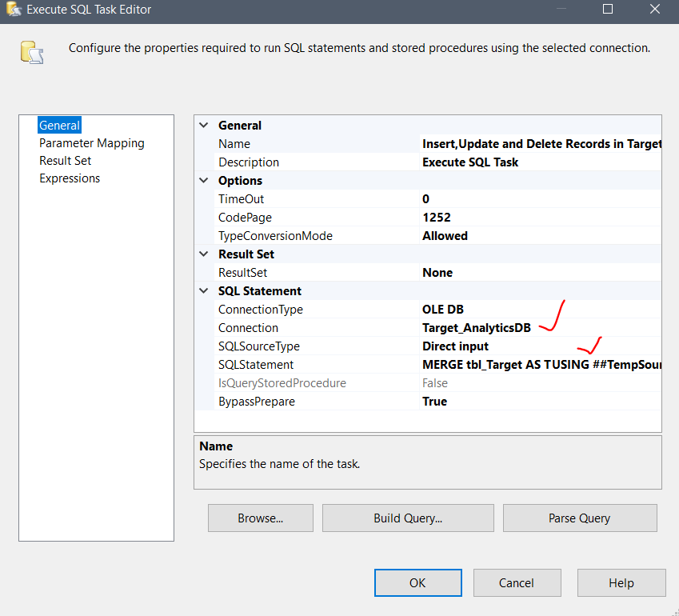Click the Browse button
The width and height of the screenshot is (679, 616).
[260, 518]
